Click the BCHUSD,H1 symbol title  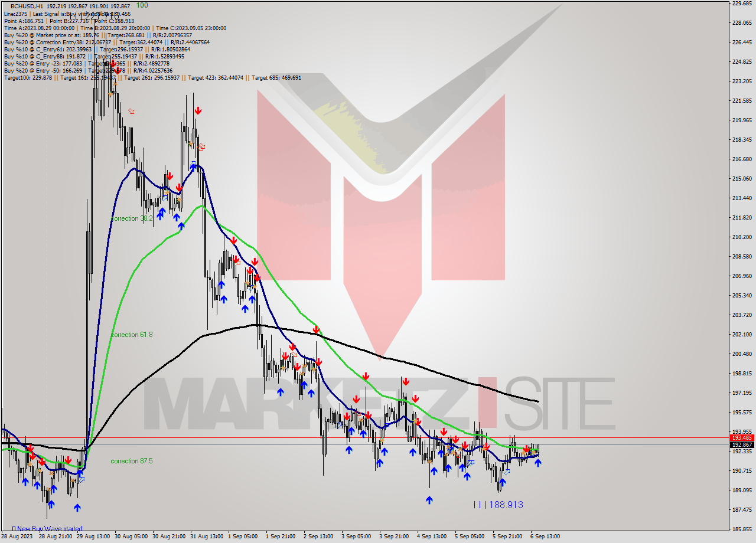[x=27, y=5]
